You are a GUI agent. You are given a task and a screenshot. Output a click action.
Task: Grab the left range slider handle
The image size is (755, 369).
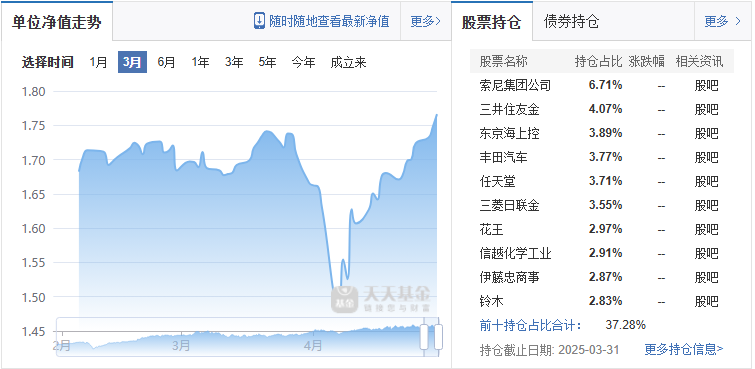coord(424,336)
